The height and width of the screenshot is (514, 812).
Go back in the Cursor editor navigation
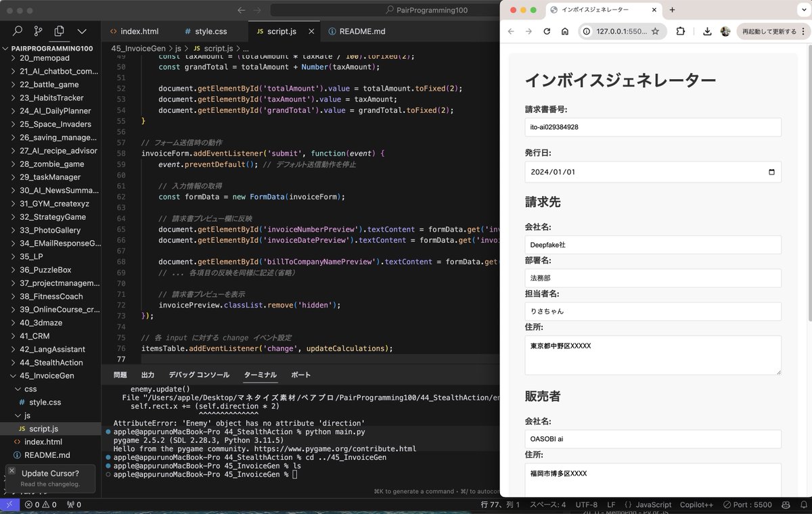pos(242,10)
